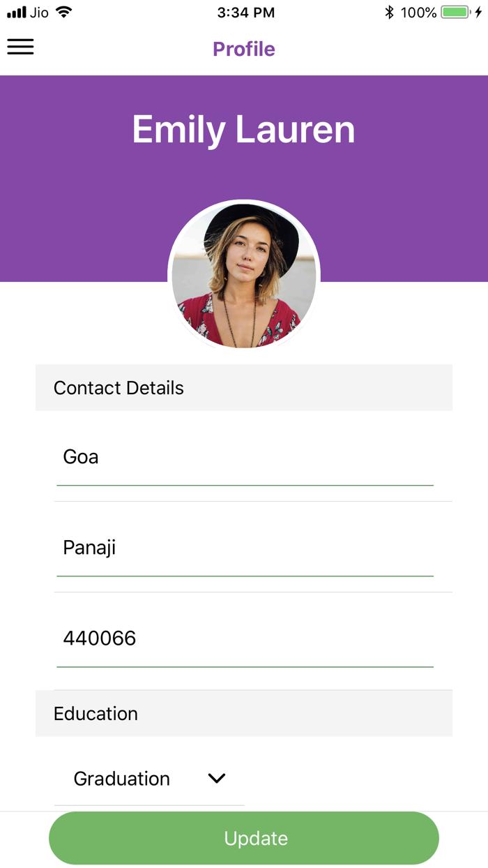This screenshot has width=488, height=868.
Task: Expand the Graduation dropdown chevron
Action: pyautogui.click(x=217, y=778)
